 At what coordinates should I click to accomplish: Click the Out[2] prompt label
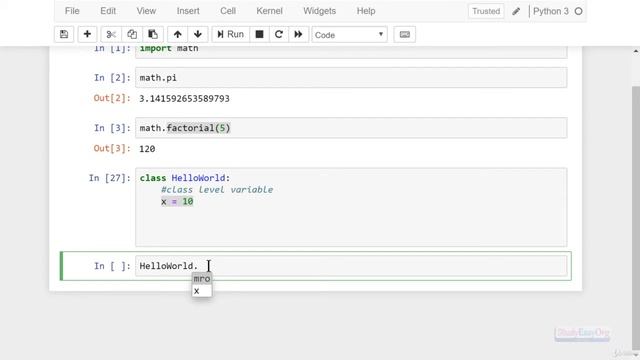coord(112,98)
